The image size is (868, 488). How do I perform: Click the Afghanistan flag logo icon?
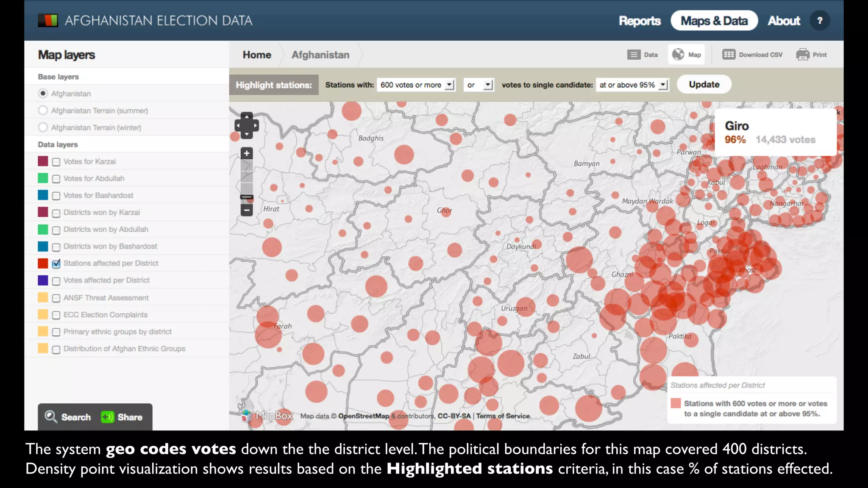click(48, 20)
